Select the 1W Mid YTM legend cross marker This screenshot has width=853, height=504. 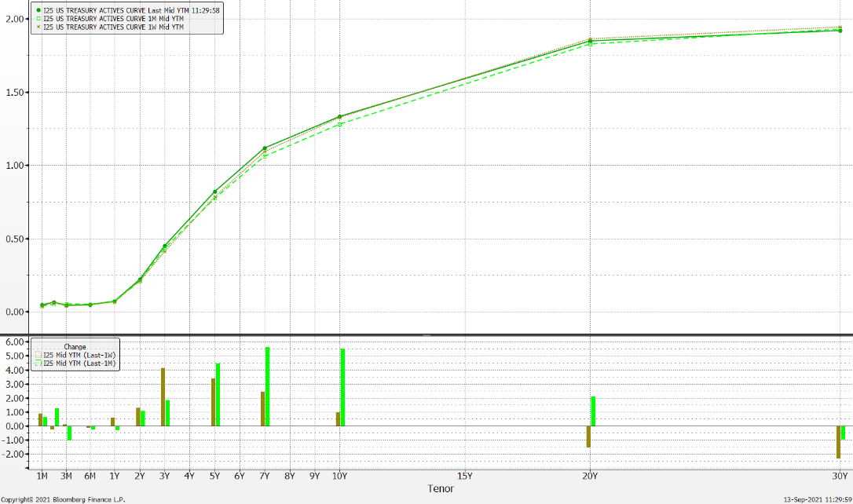tap(38, 27)
